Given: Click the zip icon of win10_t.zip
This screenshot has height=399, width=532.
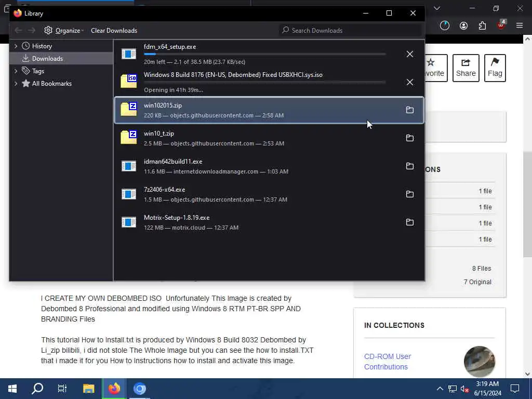Looking at the screenshot, I should tap(129, 137).
